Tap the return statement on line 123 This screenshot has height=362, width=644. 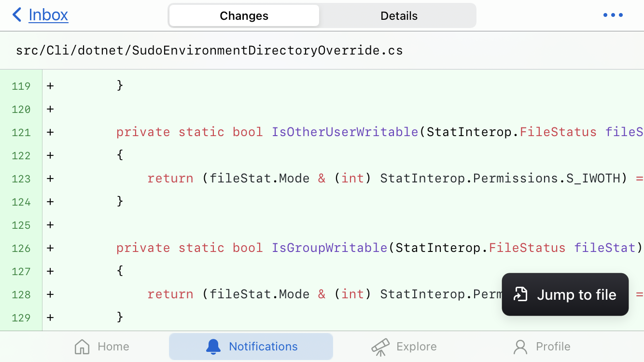[x=338, y=178]
